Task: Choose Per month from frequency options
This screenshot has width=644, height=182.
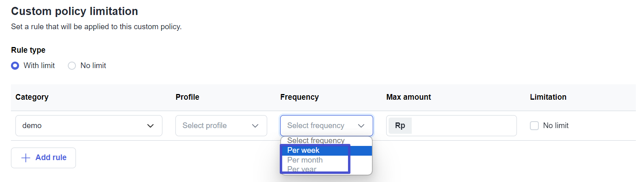Action: pyautogui.click(x=305, y=160)
